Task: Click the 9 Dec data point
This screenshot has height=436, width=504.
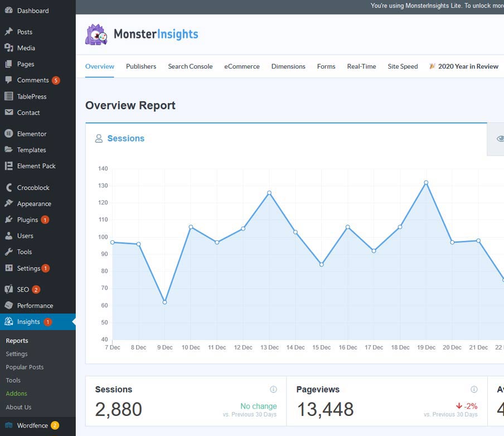Action: coord(164,302)
